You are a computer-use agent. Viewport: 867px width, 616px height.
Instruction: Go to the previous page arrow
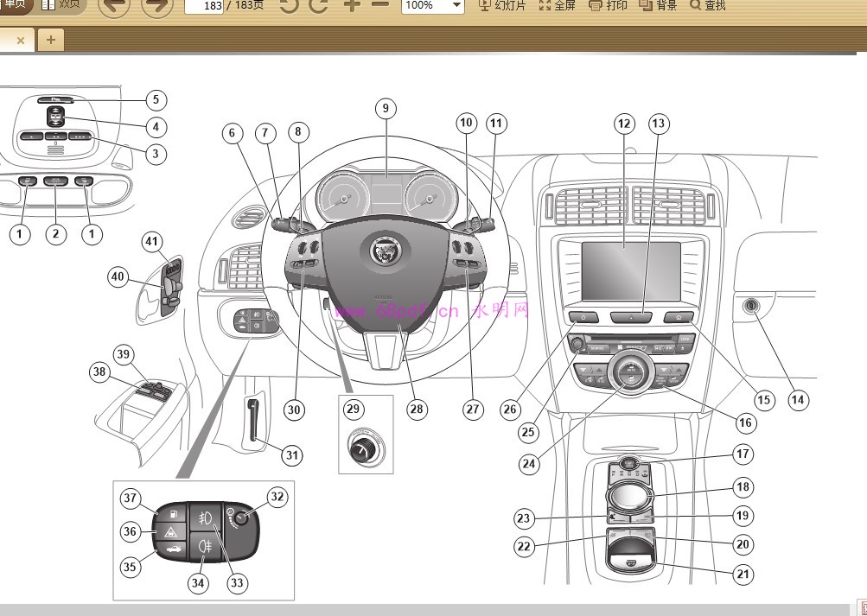coord(114,6)
